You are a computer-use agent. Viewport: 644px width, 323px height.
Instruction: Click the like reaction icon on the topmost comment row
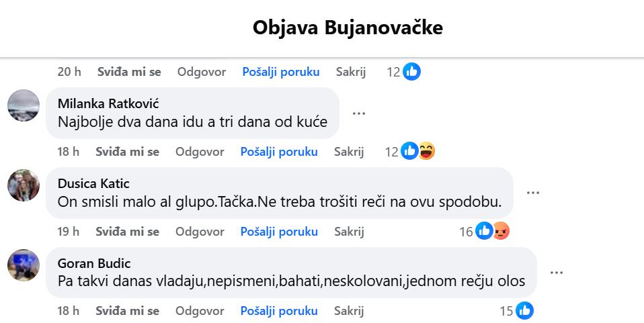[x=412, y=72]
